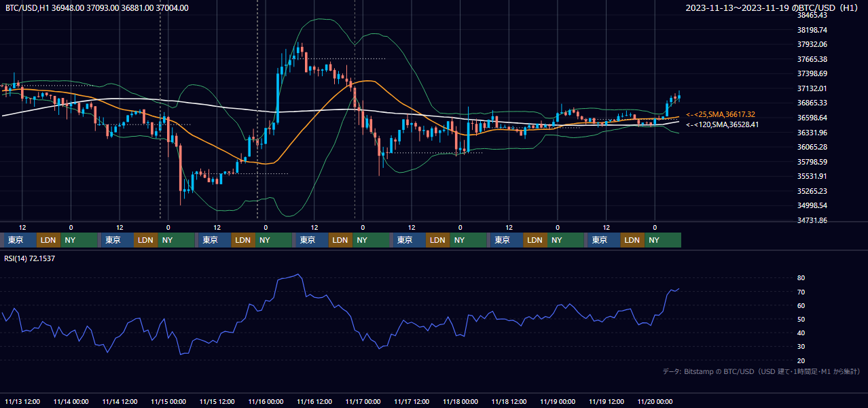This screenshot has width=868, height=408.
Task: Click the rightmost NY session block
Action: coord(662,240)
